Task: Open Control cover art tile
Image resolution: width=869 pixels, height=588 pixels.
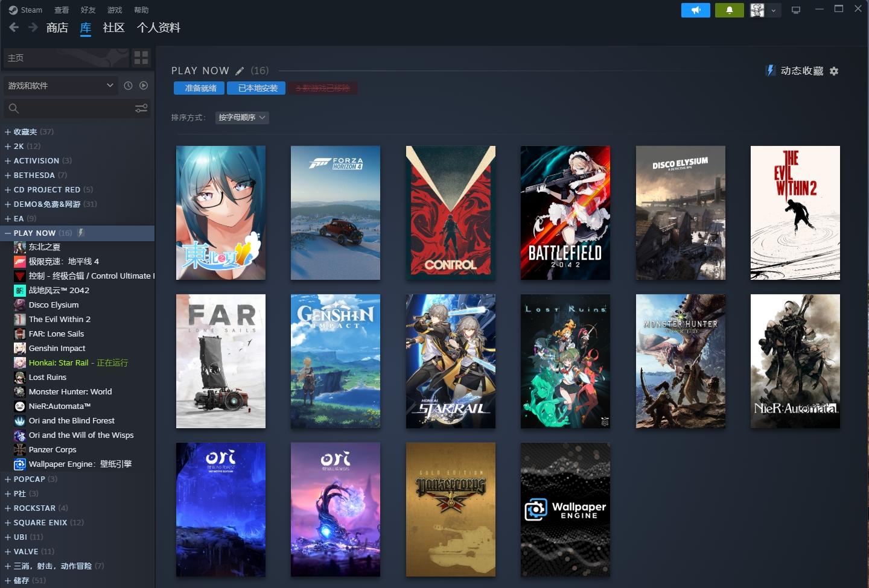Action: [451, 213]
